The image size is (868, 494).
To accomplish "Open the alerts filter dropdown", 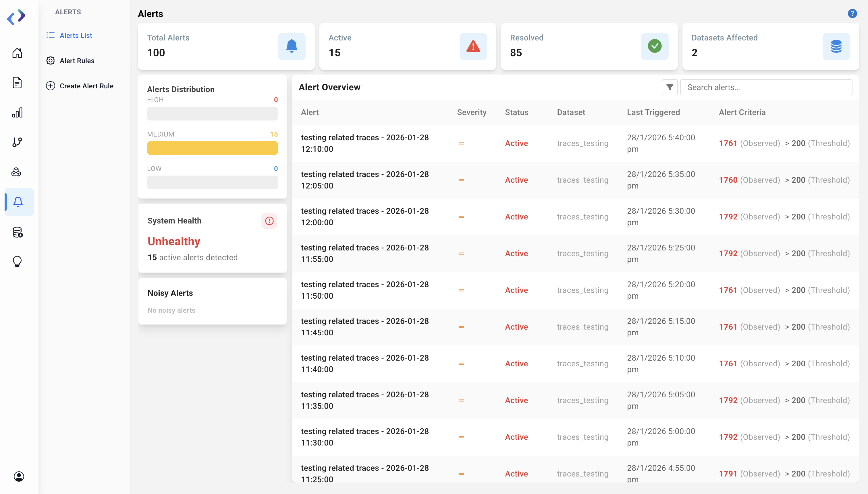I will click(x=669, y=87).
